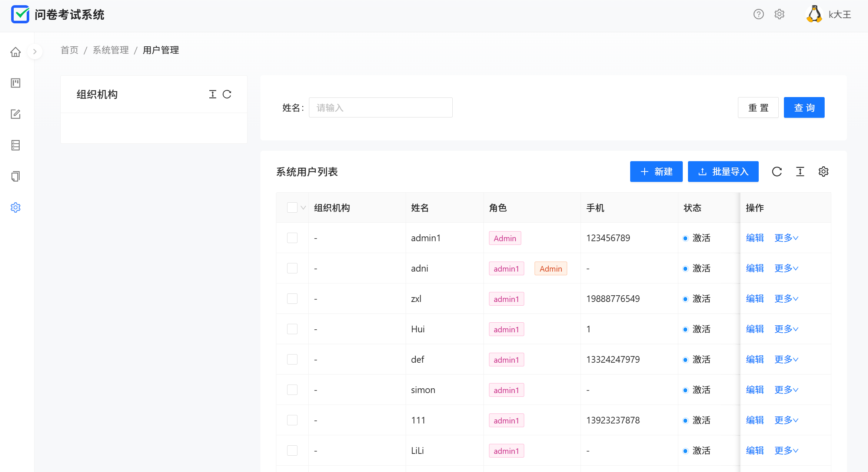
Task: Open the table density height icon
Action: 800,172
